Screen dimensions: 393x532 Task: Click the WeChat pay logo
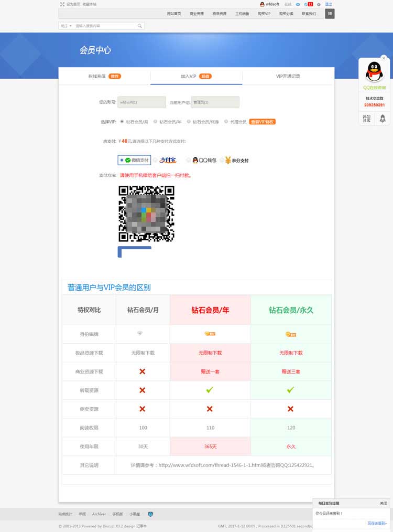click(x=128, y=160)
